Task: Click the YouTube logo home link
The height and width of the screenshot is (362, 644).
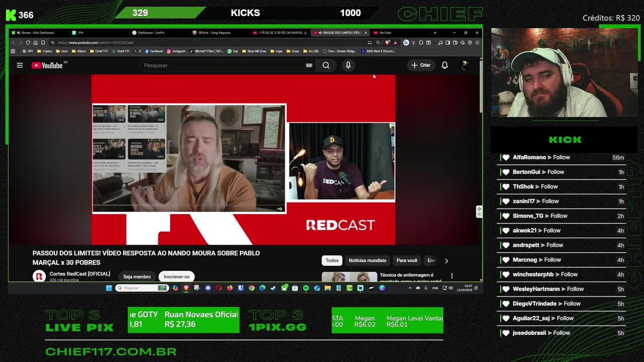Action: [47, 65]
